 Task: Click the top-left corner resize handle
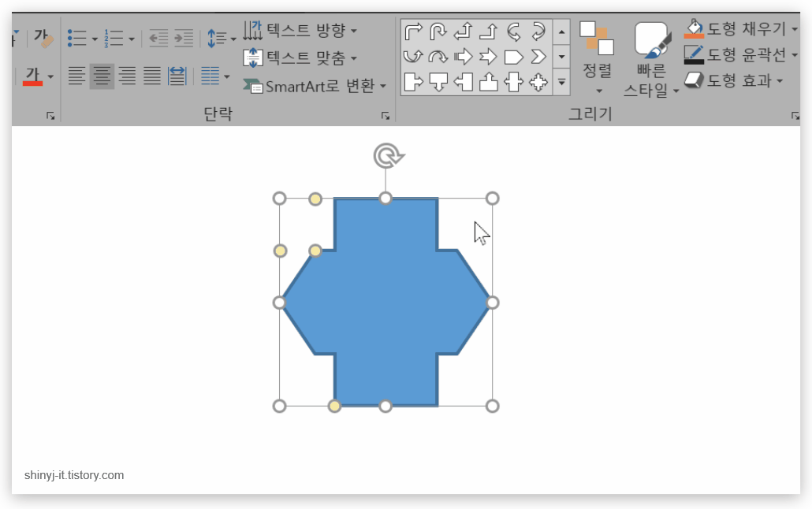[279, 199]
